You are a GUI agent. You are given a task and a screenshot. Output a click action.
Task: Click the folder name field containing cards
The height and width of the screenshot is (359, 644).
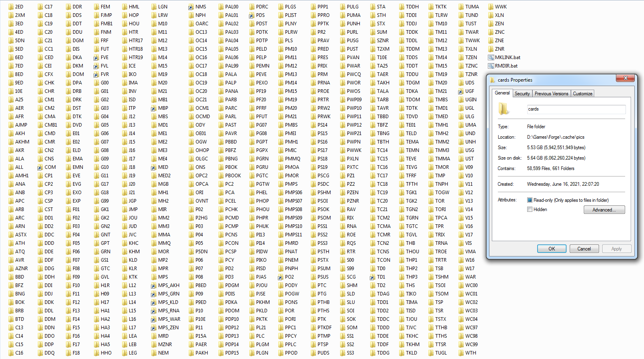coord(576,109)
